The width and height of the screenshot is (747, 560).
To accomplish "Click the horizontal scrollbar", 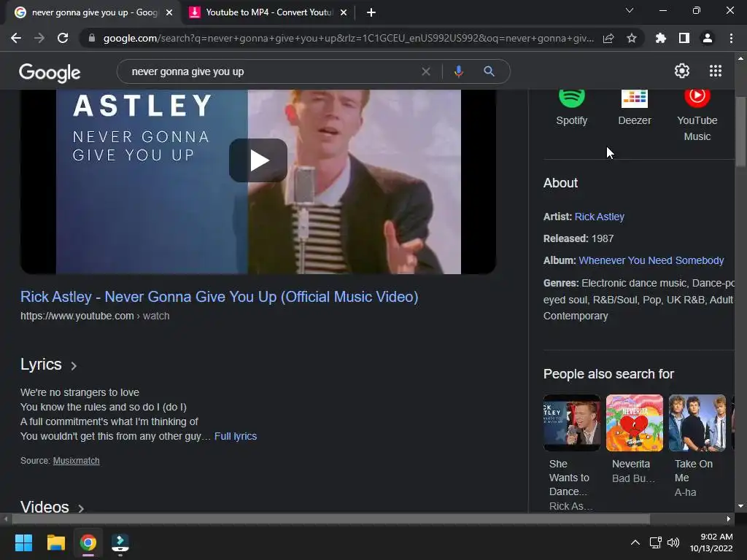I will [330, 518].
